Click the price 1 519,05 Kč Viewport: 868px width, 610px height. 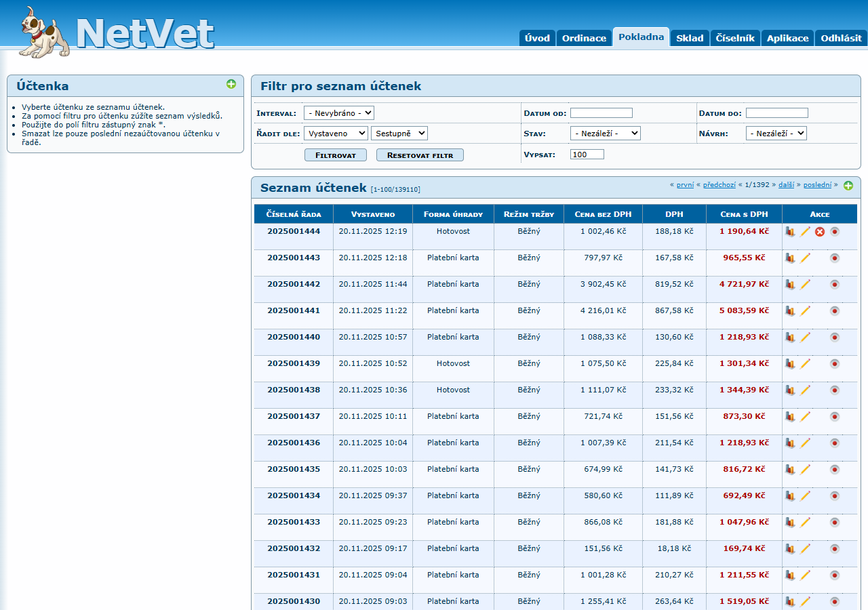(x=744, y=601)
